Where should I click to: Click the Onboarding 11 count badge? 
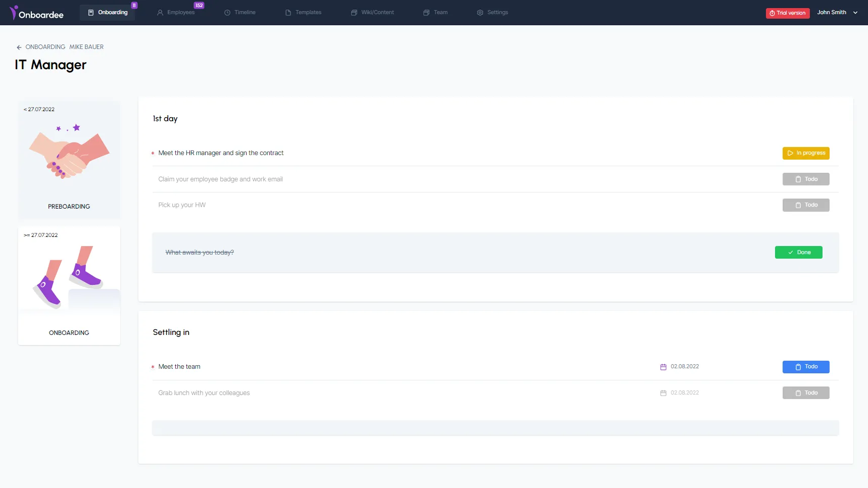134,6
